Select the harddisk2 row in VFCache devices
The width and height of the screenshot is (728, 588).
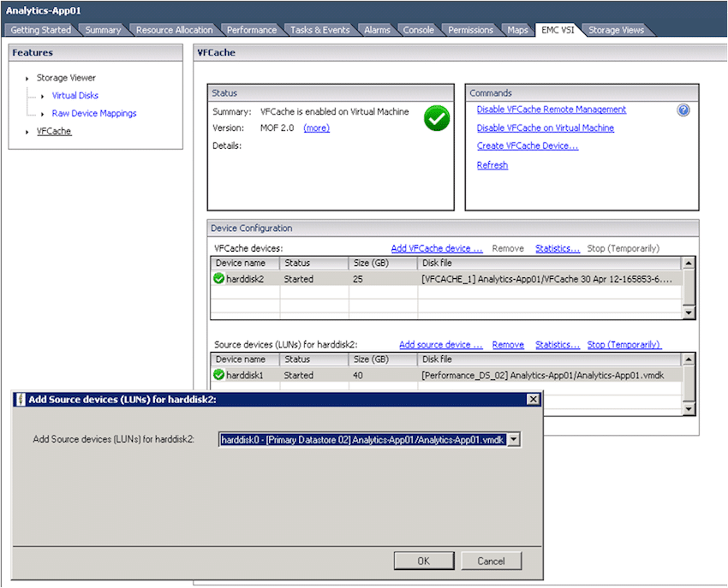[x=446, y=279]
